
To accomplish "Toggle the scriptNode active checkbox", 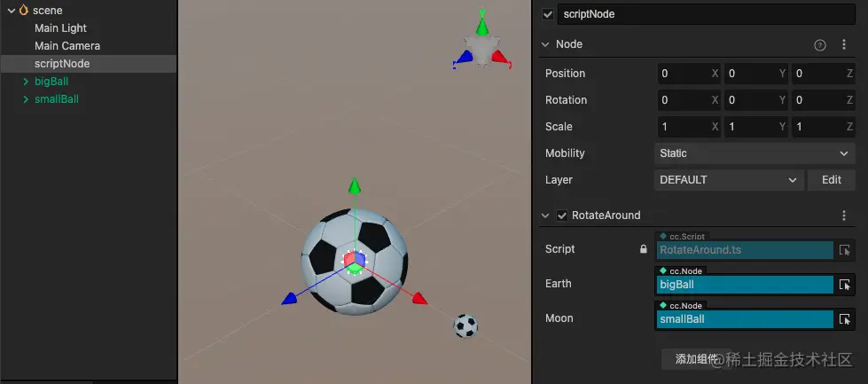I will (548, 14).
